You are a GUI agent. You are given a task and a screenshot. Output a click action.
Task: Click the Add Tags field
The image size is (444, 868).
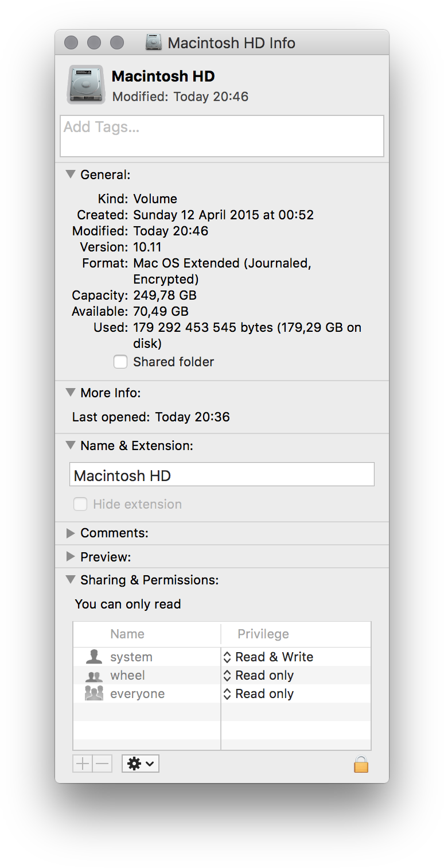coord(222,136)
